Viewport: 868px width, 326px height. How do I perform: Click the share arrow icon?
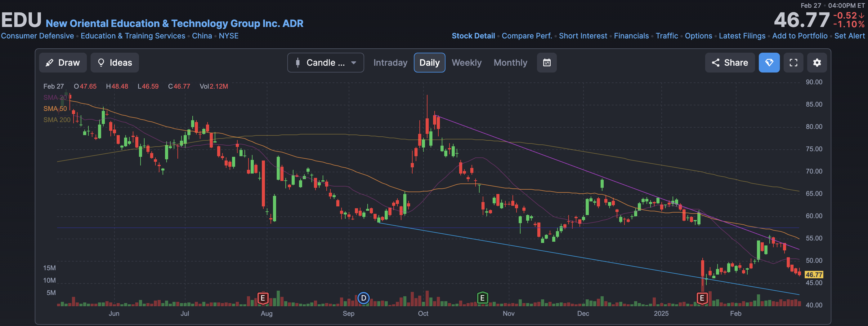[x=715, y=63]
